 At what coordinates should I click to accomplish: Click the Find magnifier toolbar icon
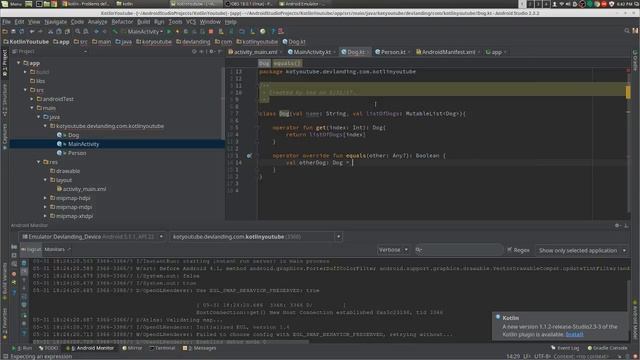[x=78, y=31]
